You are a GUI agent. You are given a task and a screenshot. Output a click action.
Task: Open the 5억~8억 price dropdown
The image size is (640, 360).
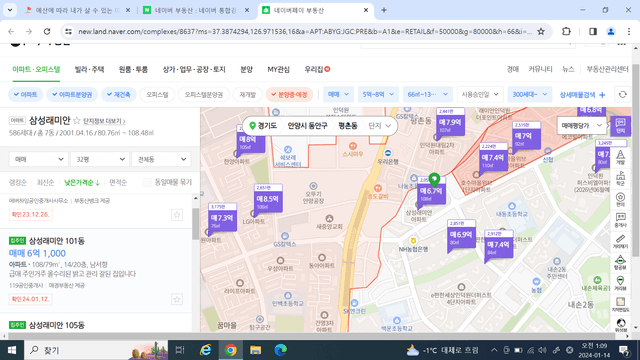(378, 94)
